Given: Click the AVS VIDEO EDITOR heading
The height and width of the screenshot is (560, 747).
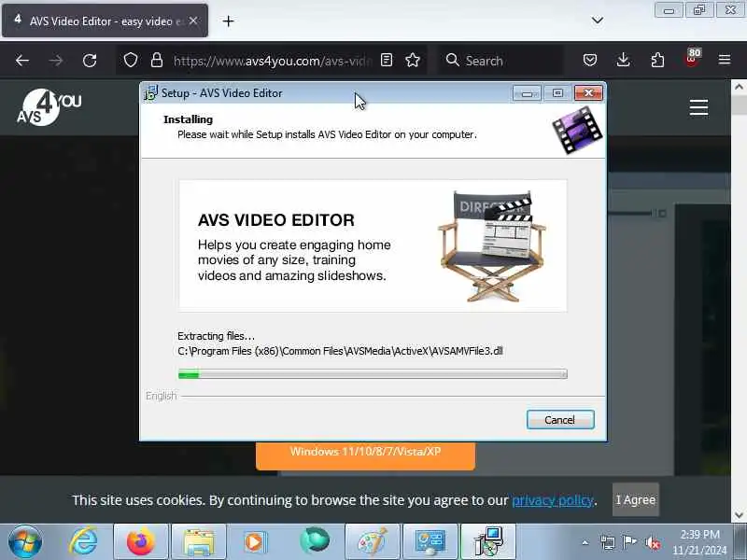Looking at the screenshot, I should pyautogui.click(x=276, y=220).
